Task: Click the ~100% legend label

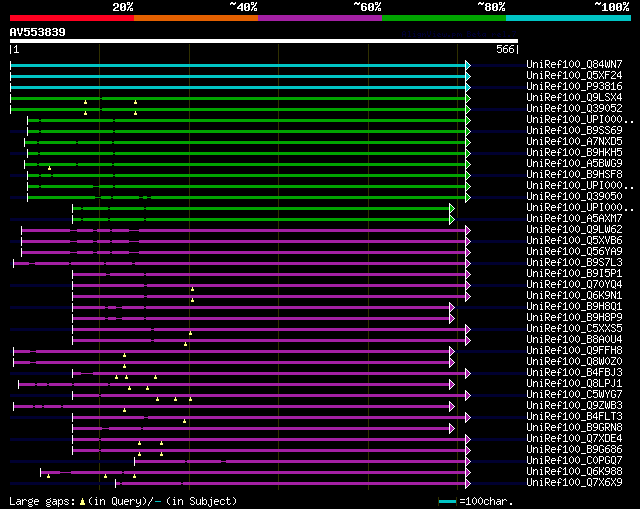Action: pos(611,7)
